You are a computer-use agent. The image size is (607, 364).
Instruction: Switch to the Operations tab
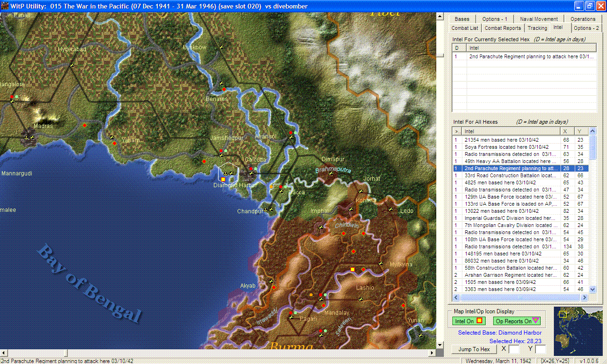(x=583, y=19)
